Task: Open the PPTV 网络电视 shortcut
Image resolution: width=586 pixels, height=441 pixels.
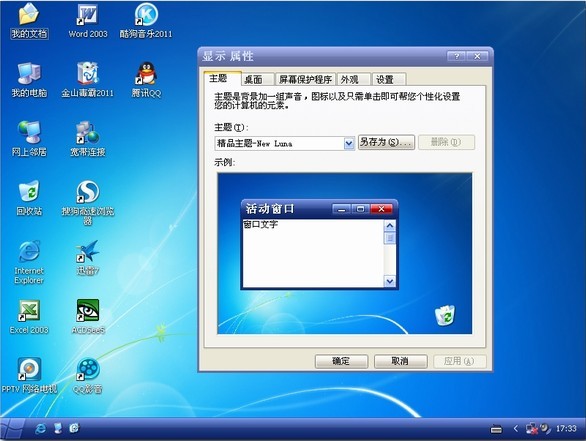Action: [29, 376]
